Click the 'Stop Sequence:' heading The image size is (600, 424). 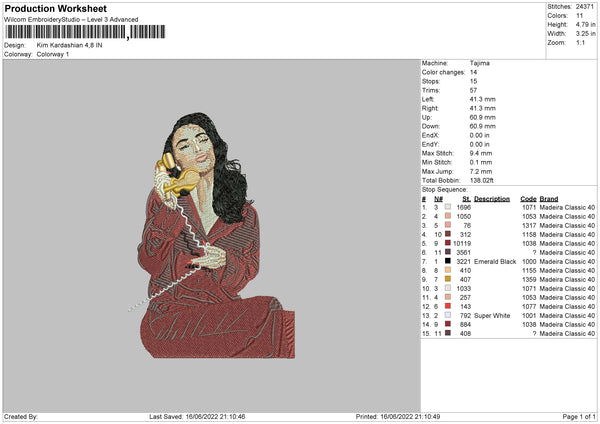point(445,189)
